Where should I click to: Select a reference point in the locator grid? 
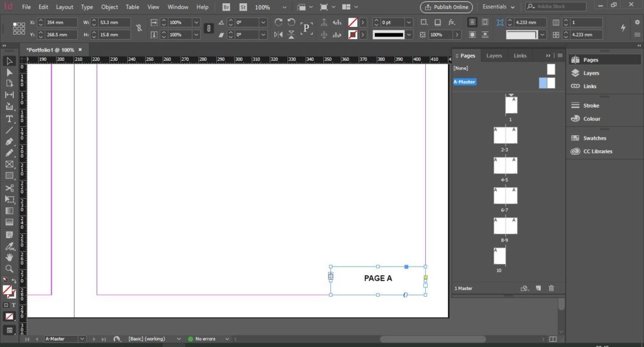tap(19, 28)
